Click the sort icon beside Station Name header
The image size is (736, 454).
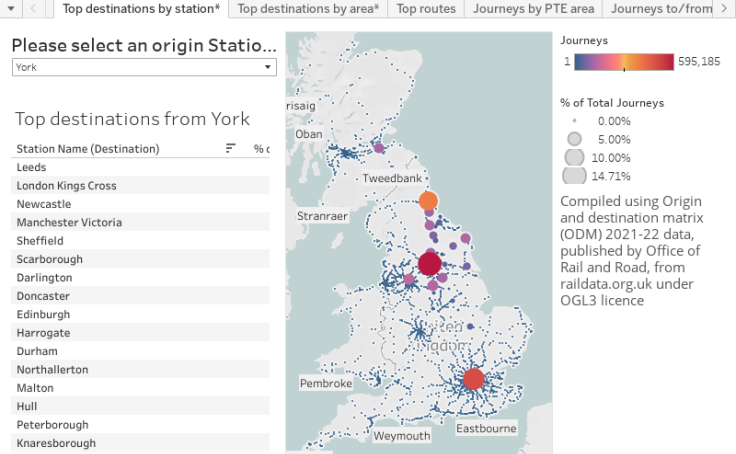pyautogui.click(x=230, y=148)
